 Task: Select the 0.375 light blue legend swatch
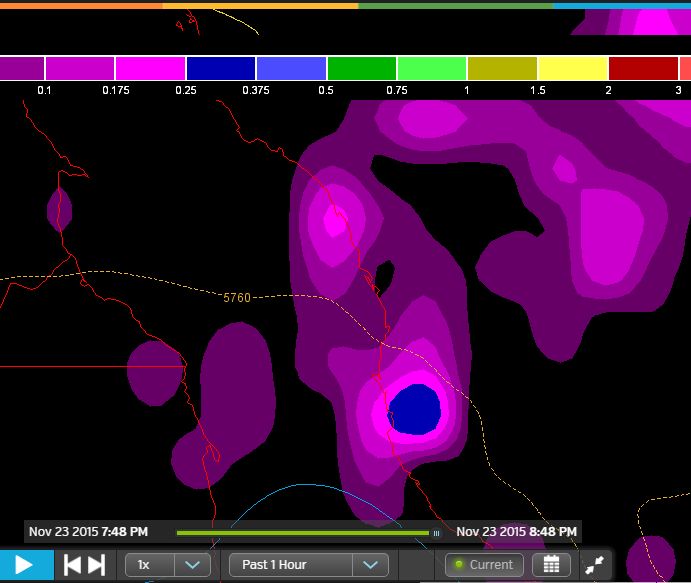click(291, 68)
